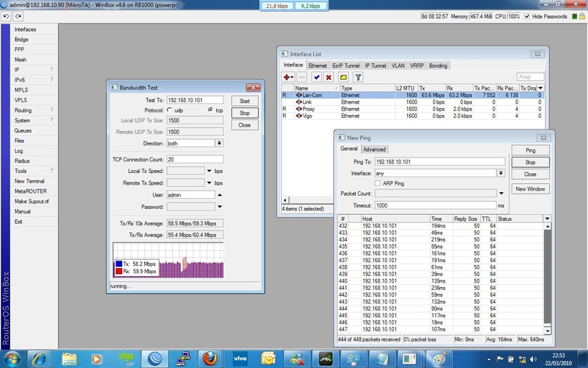The image size is (588, 368).
Task: Open the Advanced tab in New Ping
Action: tap(373, 149)
